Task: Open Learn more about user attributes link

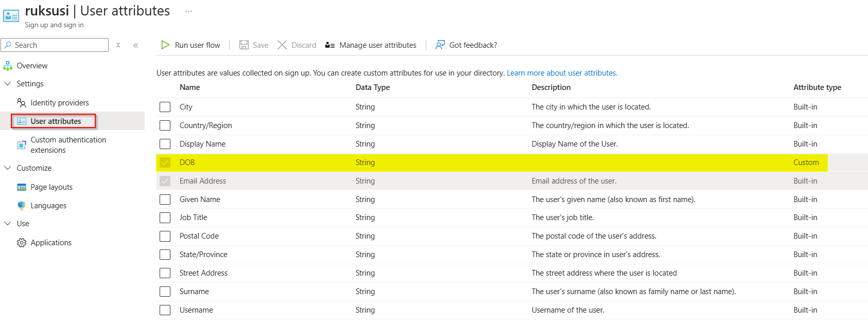Action: point(562,73)
